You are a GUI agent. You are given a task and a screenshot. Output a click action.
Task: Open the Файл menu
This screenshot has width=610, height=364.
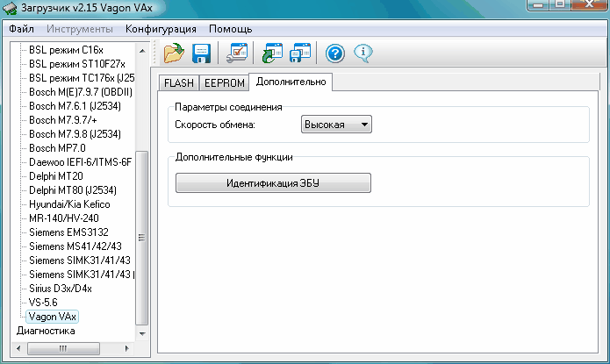click(21, 29)
